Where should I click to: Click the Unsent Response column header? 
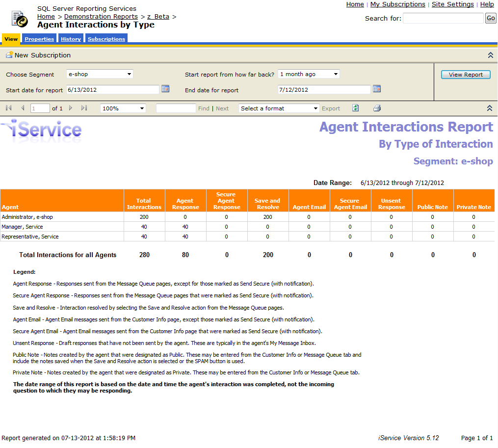tap(392, 201)
